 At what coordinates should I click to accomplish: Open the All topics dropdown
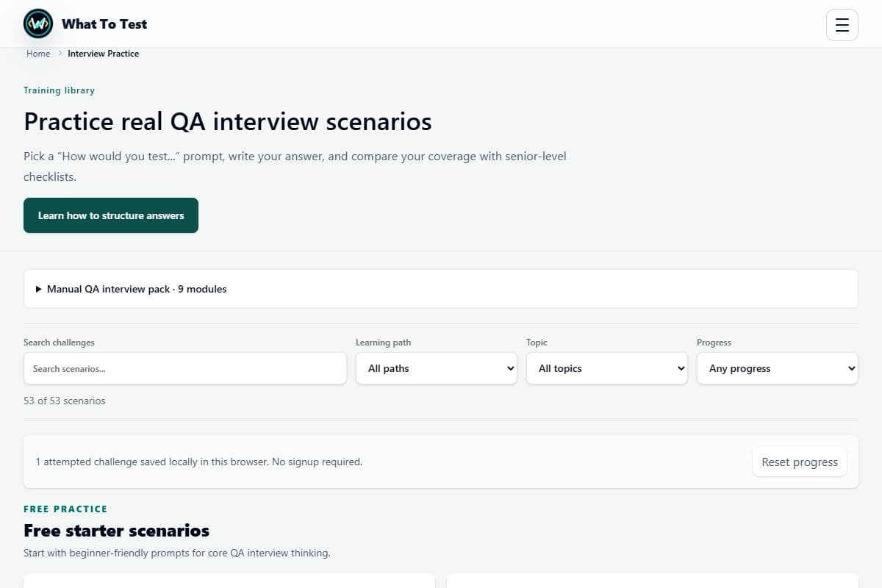607,368
